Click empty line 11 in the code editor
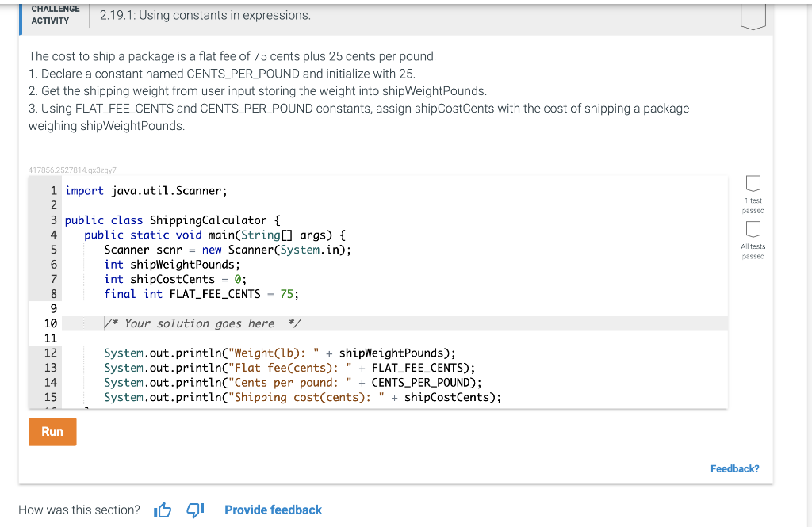The image size is (812, 527). pos(395,338)
